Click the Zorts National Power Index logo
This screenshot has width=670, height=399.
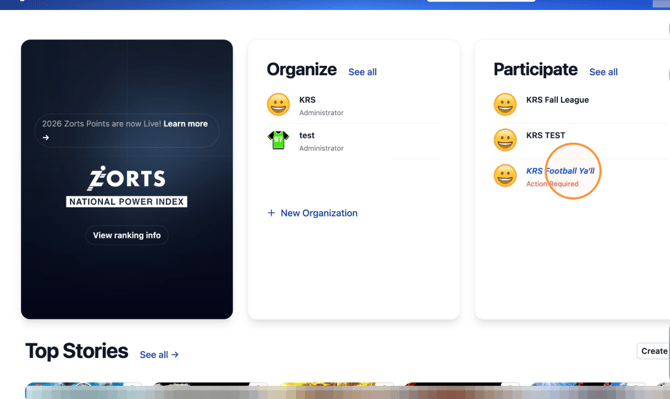[126, 187]
